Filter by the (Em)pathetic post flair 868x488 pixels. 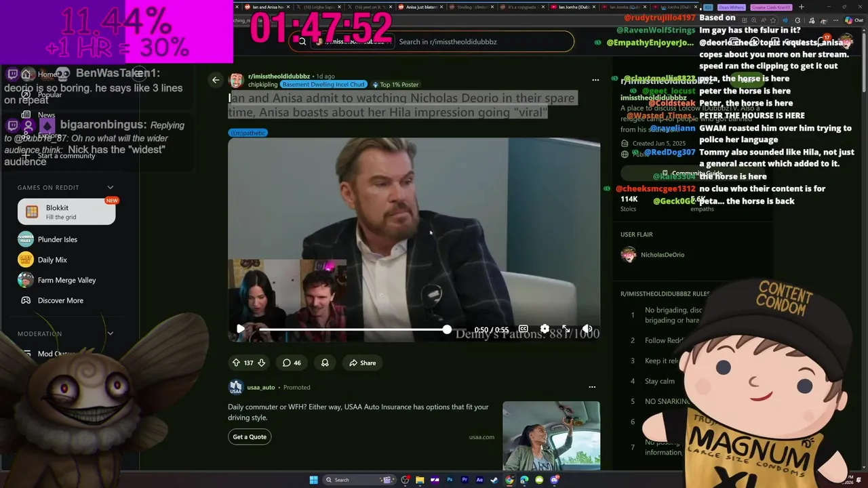coord(248,133)
